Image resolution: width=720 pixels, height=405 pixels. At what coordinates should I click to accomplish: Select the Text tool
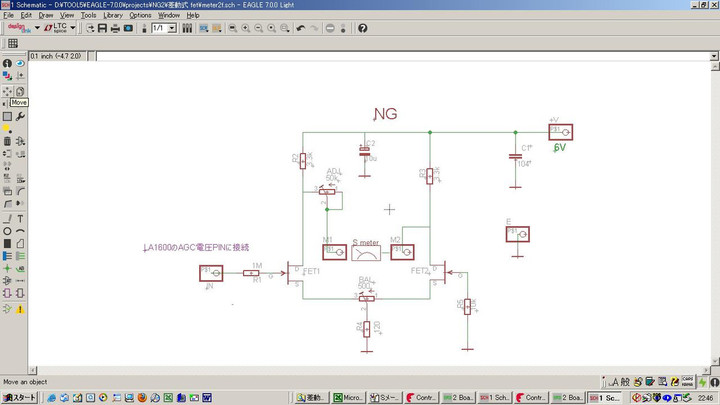pos(20,218)
